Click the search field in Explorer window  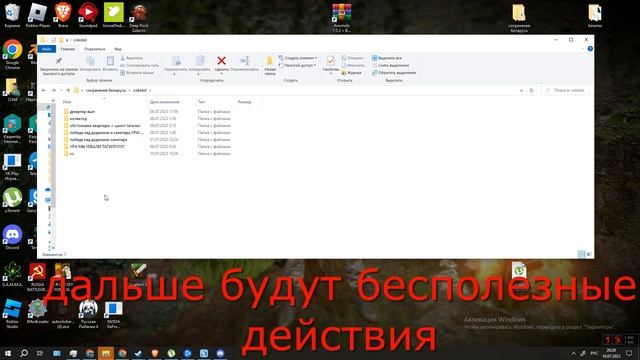click(x=566, y=90)
